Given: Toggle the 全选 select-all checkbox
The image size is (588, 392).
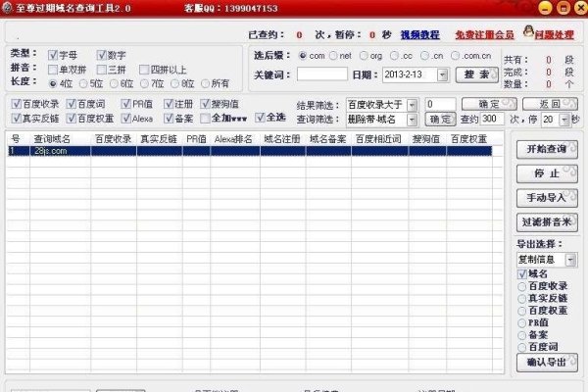Looking at the screenshot, I should pos(260,118).
